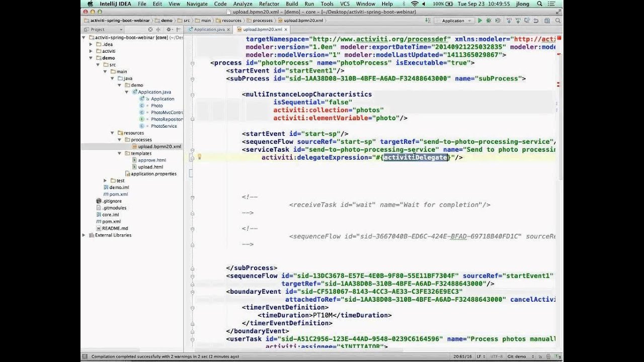Screen dimensions: 644x362
Task: Fold the multiInstanceLoopCharacteristics block in gutter
Action: tap(192, 94)
